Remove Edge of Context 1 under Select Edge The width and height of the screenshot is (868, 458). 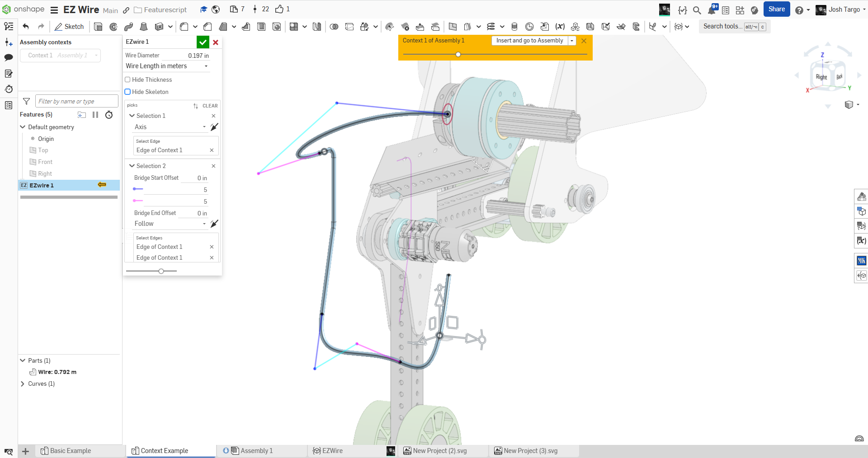click(212, 150)
